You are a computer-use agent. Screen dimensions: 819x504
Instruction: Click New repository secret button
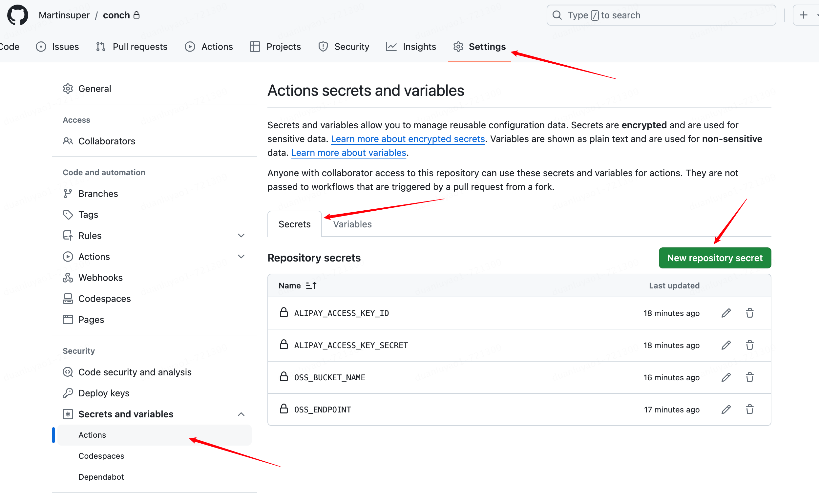click(x=714, y=258)
